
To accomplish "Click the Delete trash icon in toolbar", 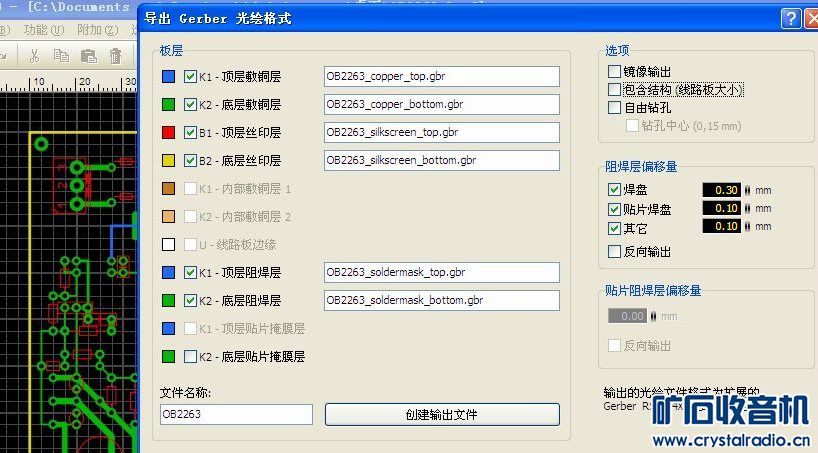I will tap(115, 55).
